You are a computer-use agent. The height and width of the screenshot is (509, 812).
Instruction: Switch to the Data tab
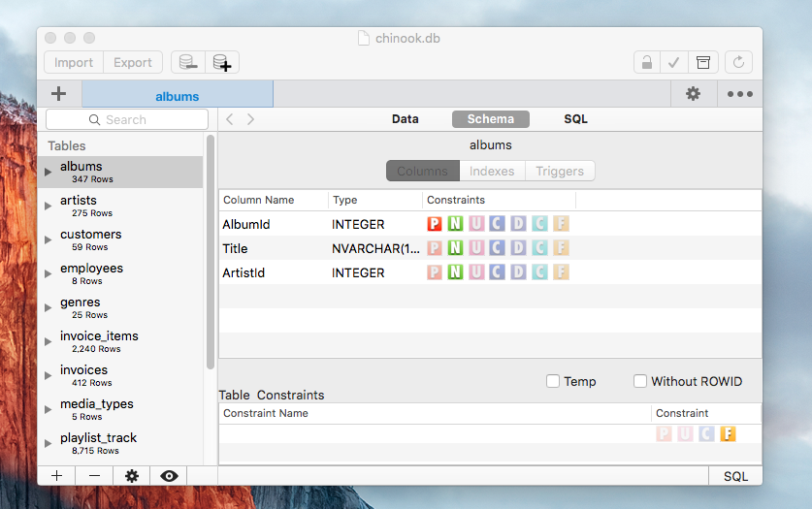[x=406, y=119]
